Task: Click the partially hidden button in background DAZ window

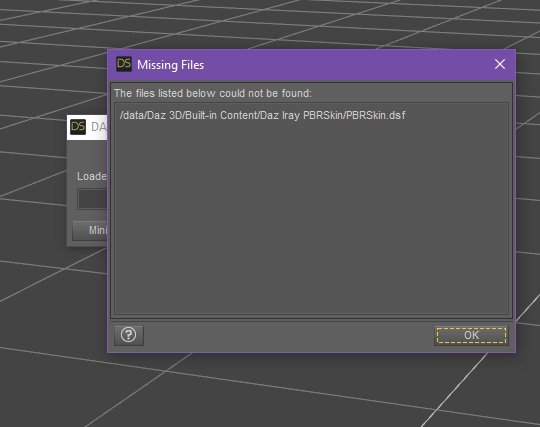Action: coord(90,230)
